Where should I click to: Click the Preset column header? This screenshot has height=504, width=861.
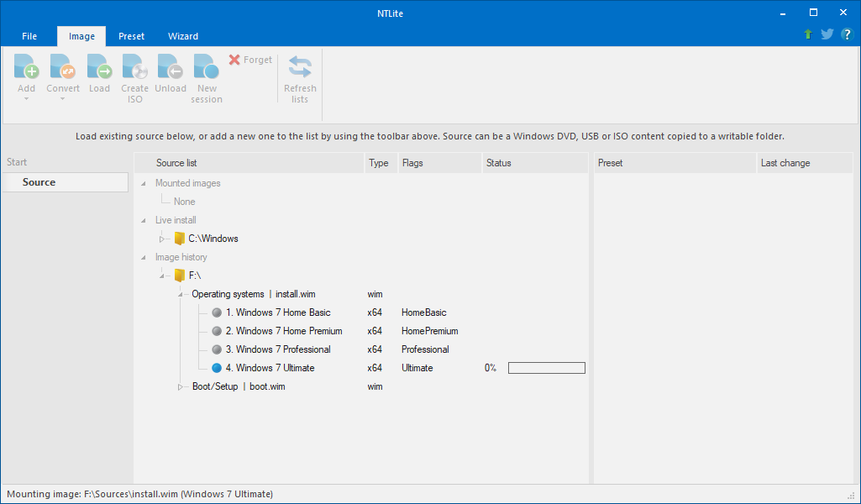675,163
